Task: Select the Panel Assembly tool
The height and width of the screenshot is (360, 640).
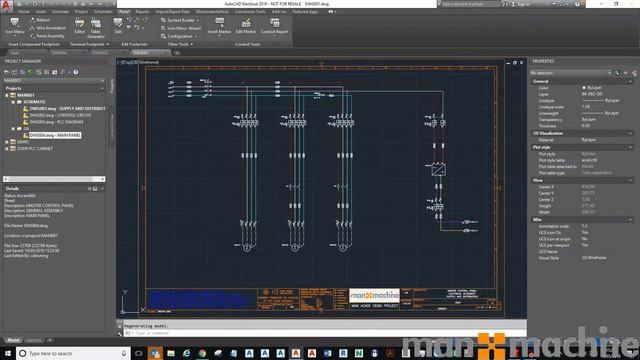Action: [x=47, y=36]
